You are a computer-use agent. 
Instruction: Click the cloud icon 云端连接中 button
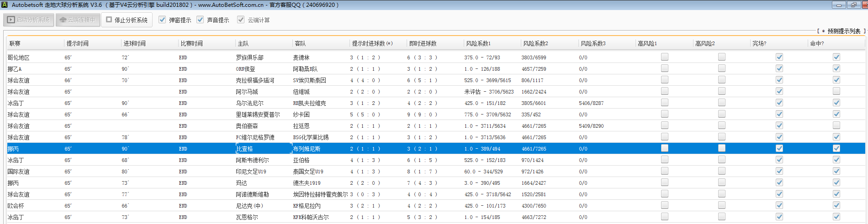[x=78, y=20]
